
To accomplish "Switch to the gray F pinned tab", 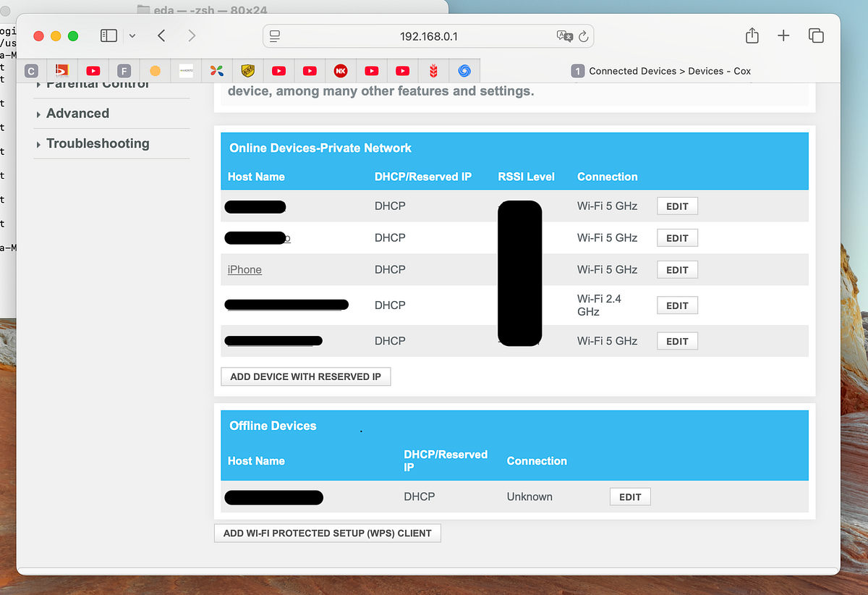I will coord(124,71).
